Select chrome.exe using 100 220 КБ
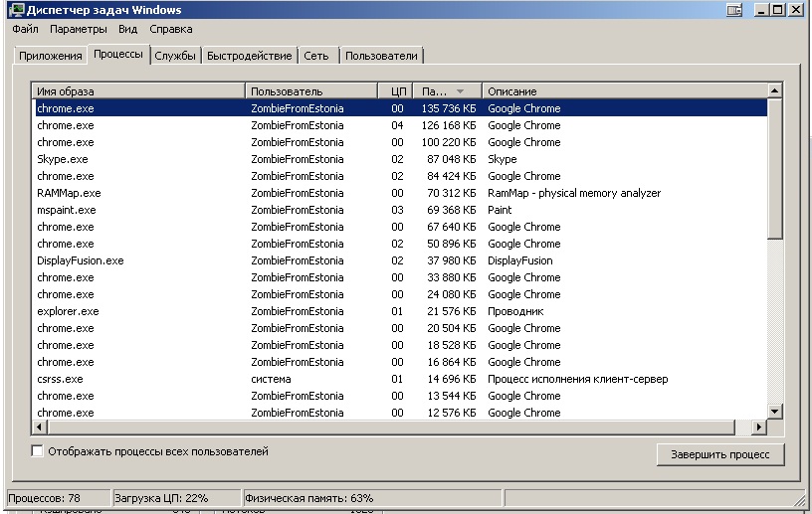This screenshot has height=514, width=812. tap(399, 142)
